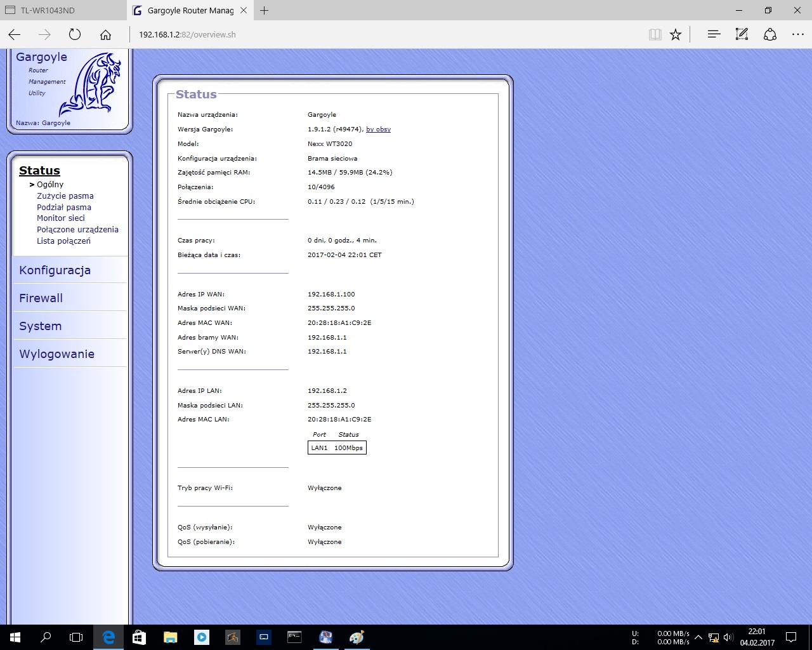Open the Edge Hub three-lines icon

point(714,34)
